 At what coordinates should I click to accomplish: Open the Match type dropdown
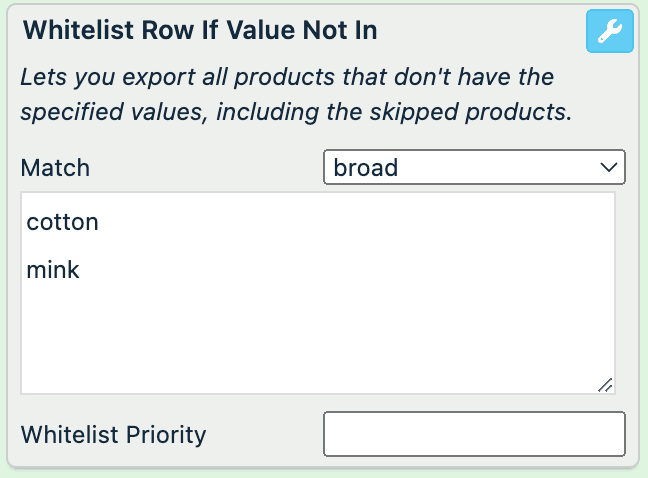pyautogui.click(x=474, y=167)
